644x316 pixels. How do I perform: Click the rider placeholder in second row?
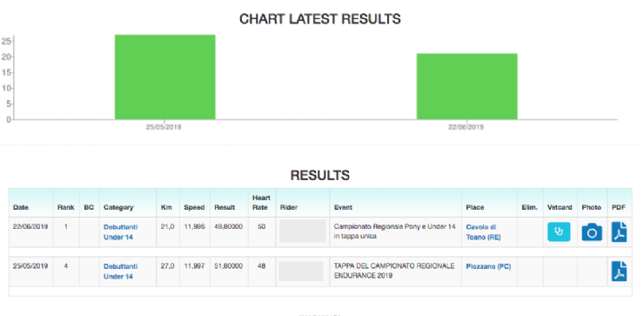point(301,272)
